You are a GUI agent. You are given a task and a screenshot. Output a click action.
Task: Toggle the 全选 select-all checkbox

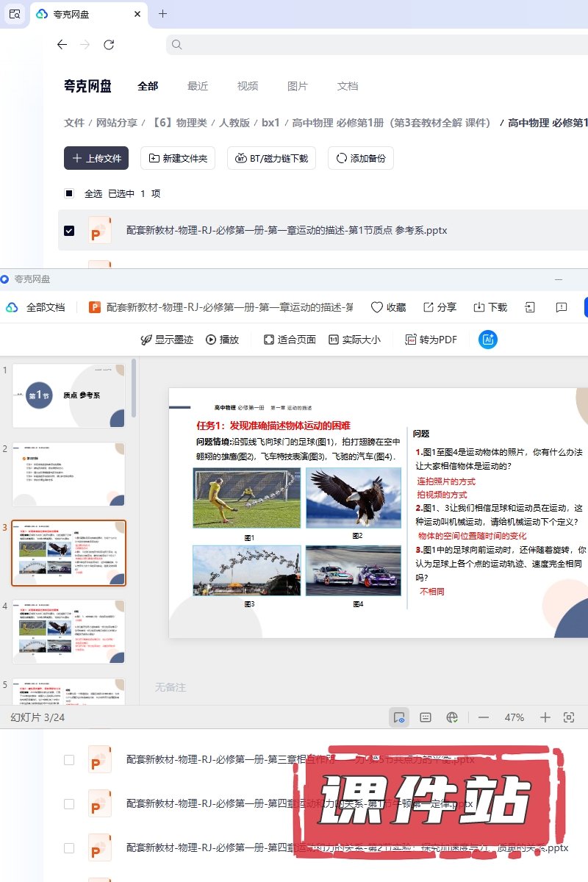[69, 194]
